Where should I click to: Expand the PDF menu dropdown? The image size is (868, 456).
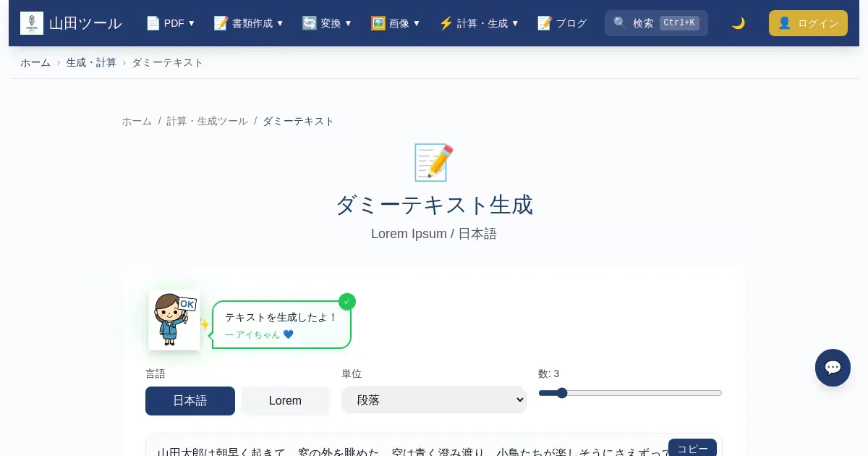171,23
